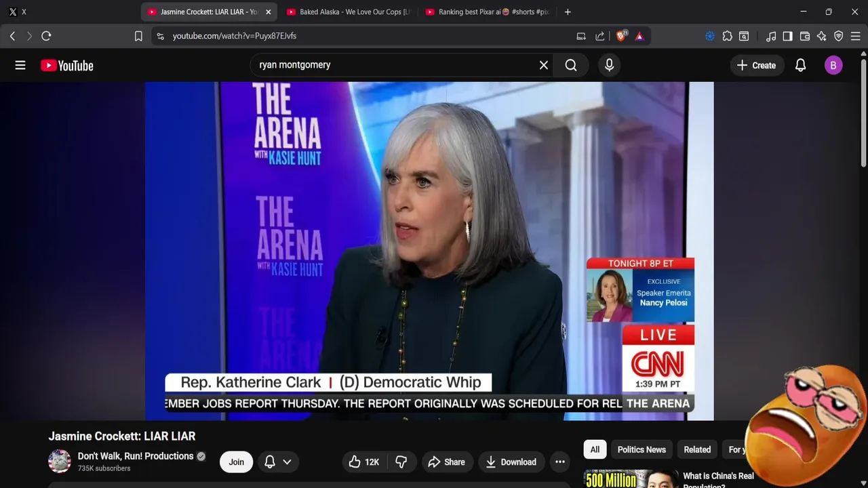
Task: Start voice search with microphone
Action: click(x=609, y=65)
